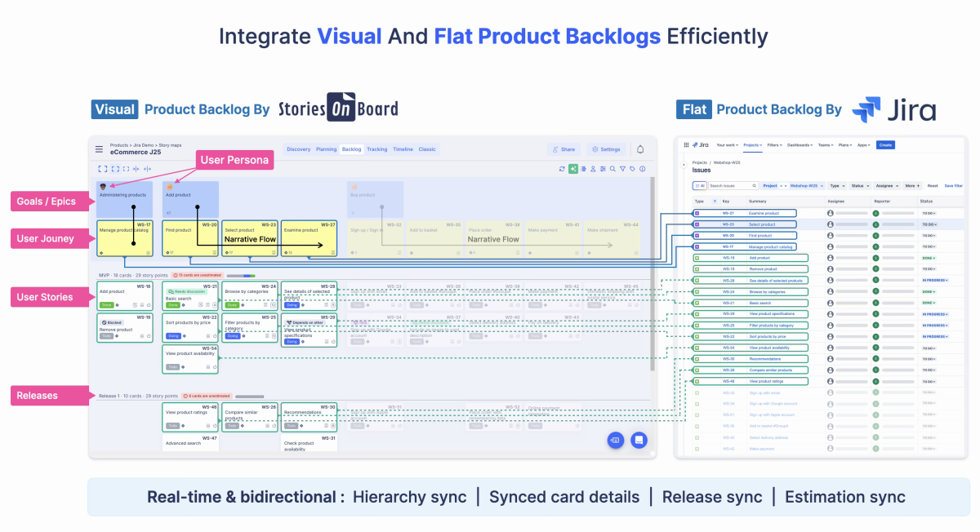Click the assignee avatar in Examine product row
This screenshot has height=532, width=980.
(831, 213)
